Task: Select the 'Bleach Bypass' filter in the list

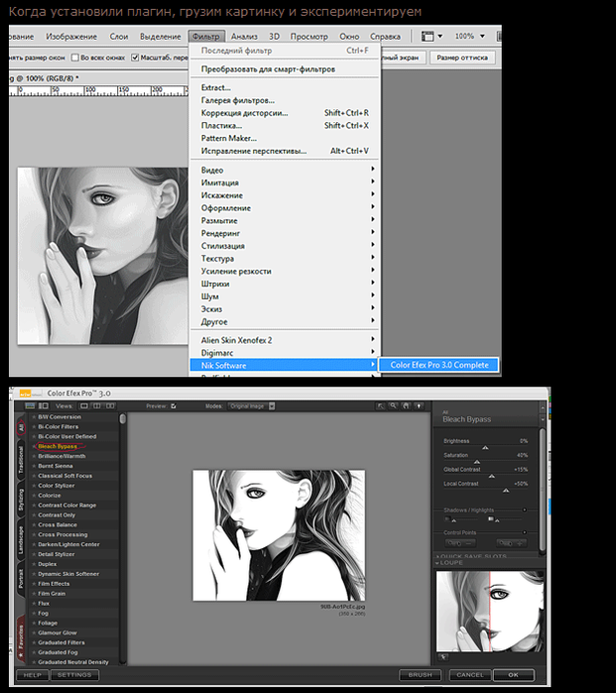Action: pyautogui.click(x=58, y=446)
